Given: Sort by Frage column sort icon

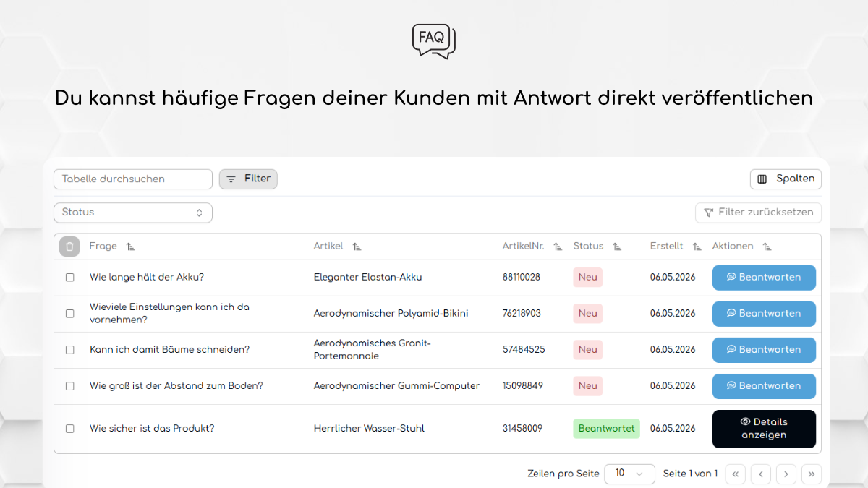Looking at the screenshot, I should point(130,247).
